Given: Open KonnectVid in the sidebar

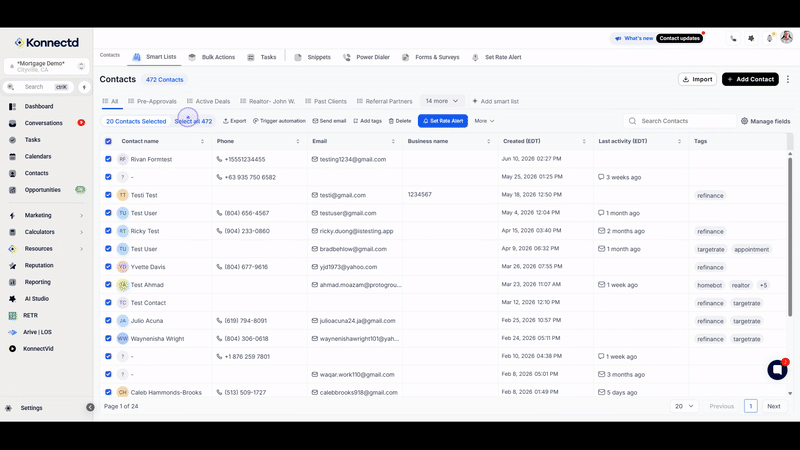Looking at the screenshot, I should pyautogui.click(x=38, y=349).
